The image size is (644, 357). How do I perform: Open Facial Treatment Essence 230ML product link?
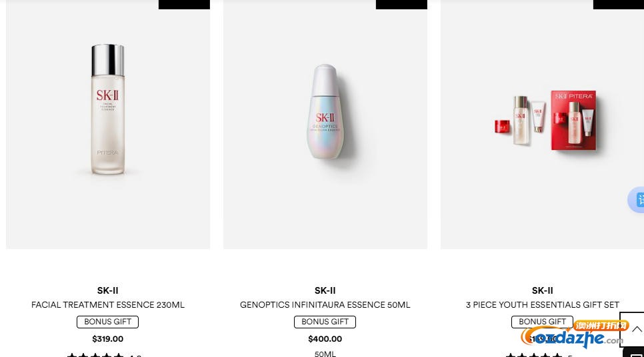pos(107,305)
